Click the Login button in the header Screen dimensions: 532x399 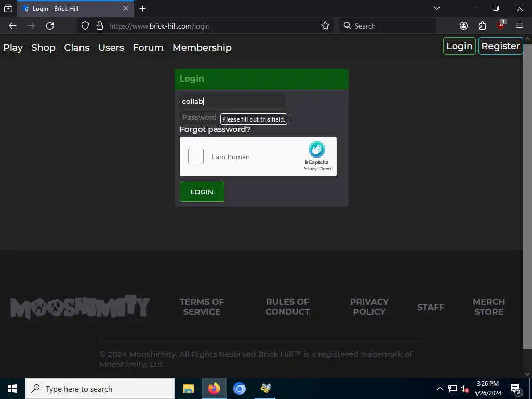tap(459, 46)
